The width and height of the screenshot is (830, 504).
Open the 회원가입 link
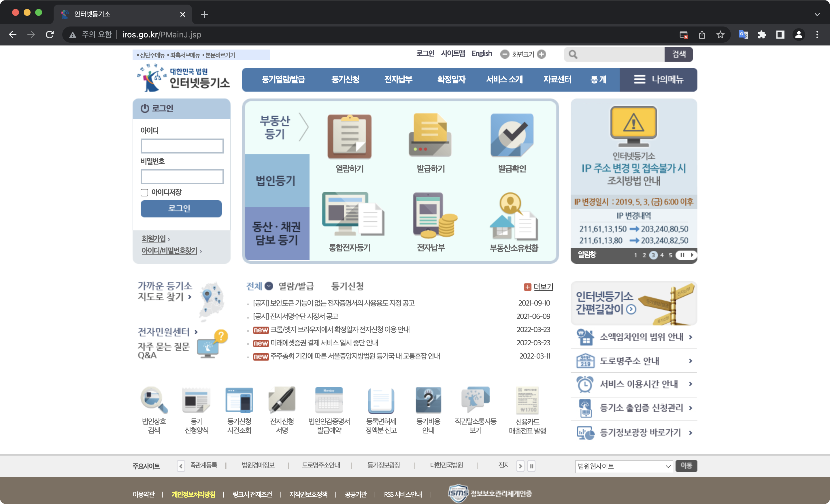pyautogui.click(x=154, y=239)
